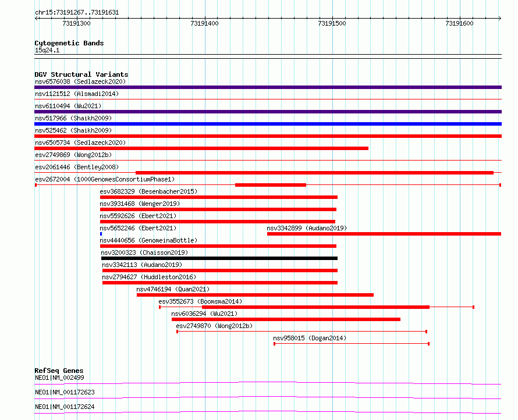
Task: Click nsv3342899 (Audano2019) label
Action: [x=307, y=228]
